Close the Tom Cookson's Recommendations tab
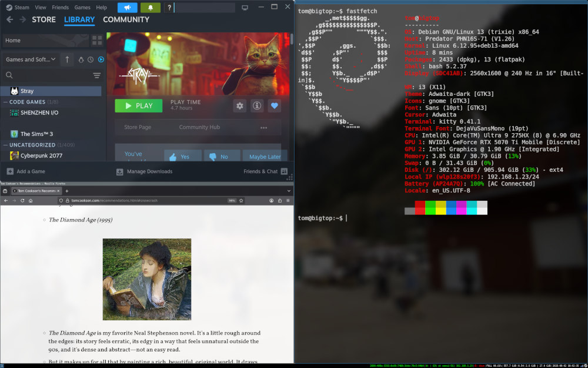 [58, 191]
